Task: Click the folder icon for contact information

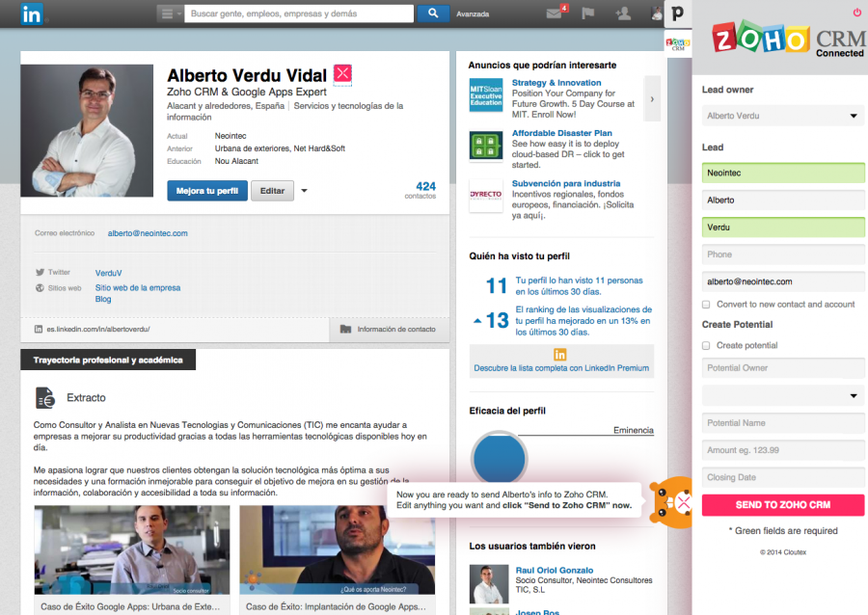Action: coord(345,329)
